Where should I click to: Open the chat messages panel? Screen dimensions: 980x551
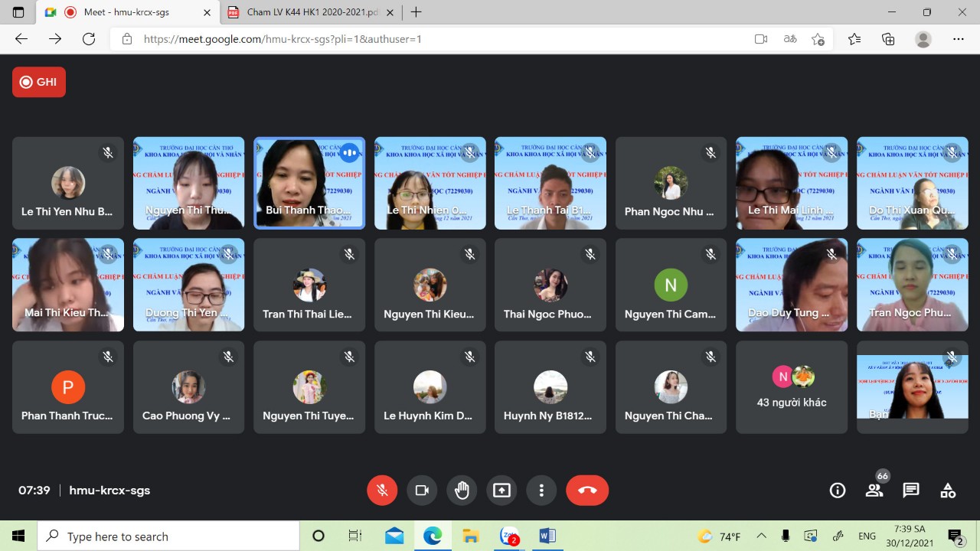click(x=911, y=491)
